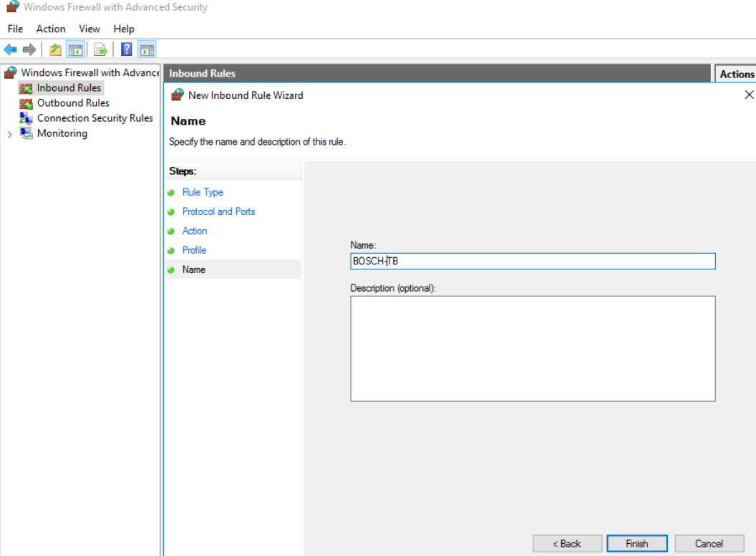
Task: Go to the Protocol and Ports step
Action: (218, 211)
